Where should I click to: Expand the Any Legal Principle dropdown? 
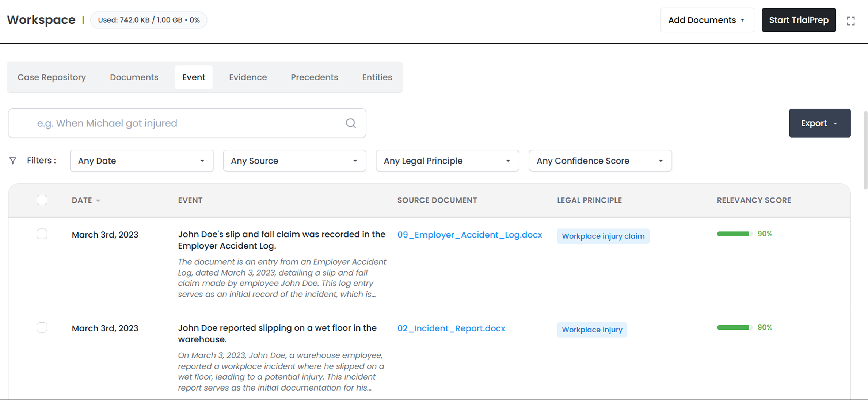click(447, 161)
